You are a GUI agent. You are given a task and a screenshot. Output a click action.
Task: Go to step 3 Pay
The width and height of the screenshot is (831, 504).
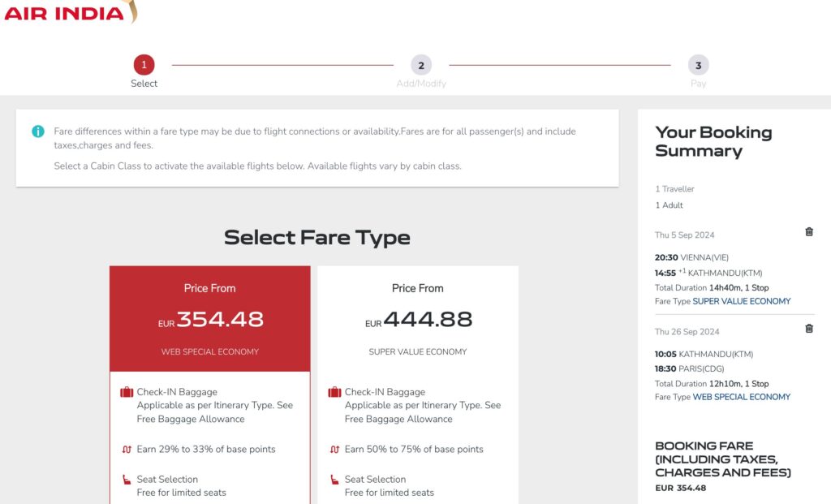pos(698,66)
